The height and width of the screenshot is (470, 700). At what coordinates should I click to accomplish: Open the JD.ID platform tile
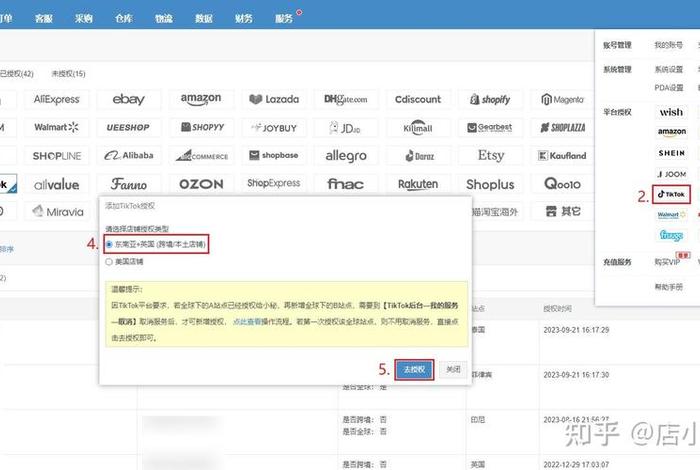point(346,128)
